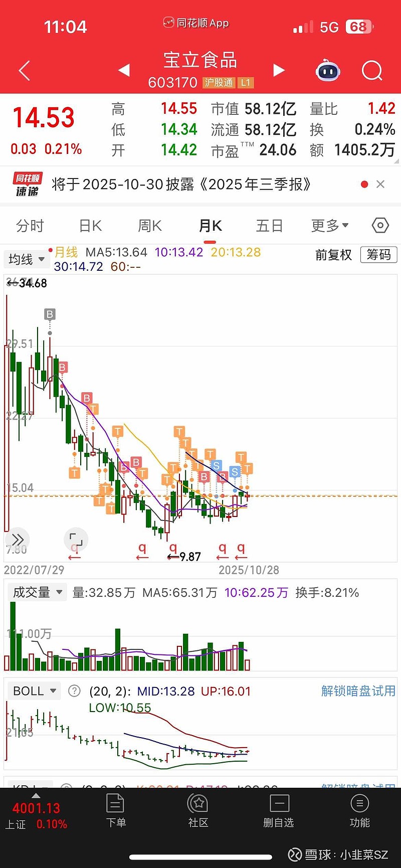Viewport: 401px width, 868px height.
Task: Tap the L1 level badge
Action: pyautogui.click(x=245, y=83)
